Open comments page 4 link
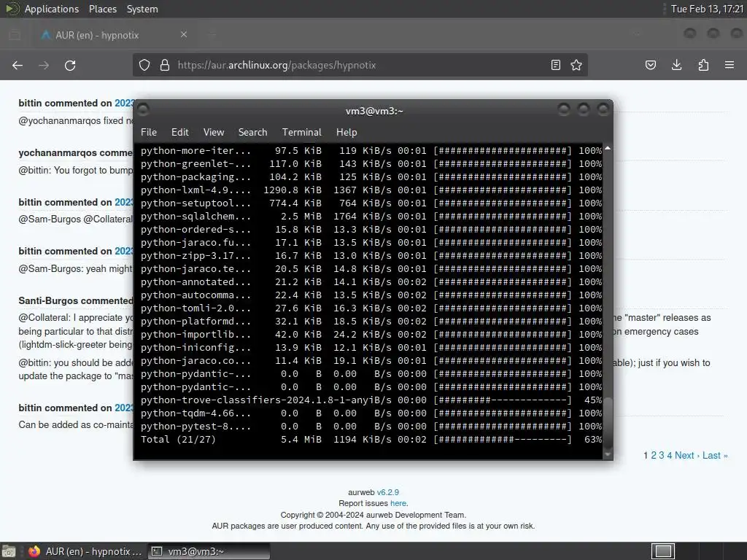This screenshot has height=560, width=747. click(x=670, y=456)
